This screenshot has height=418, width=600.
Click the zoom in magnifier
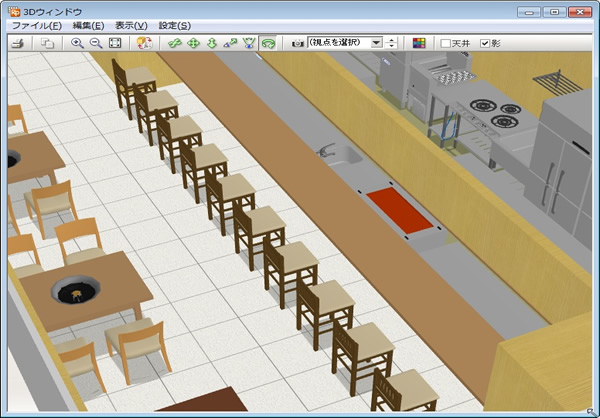(x=78, y=43)
